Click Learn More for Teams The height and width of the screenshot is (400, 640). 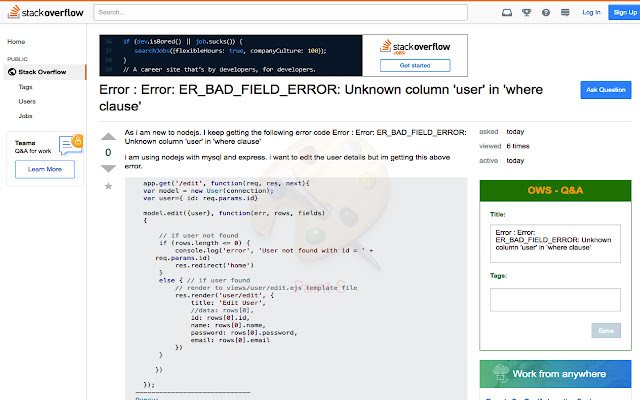44,170
